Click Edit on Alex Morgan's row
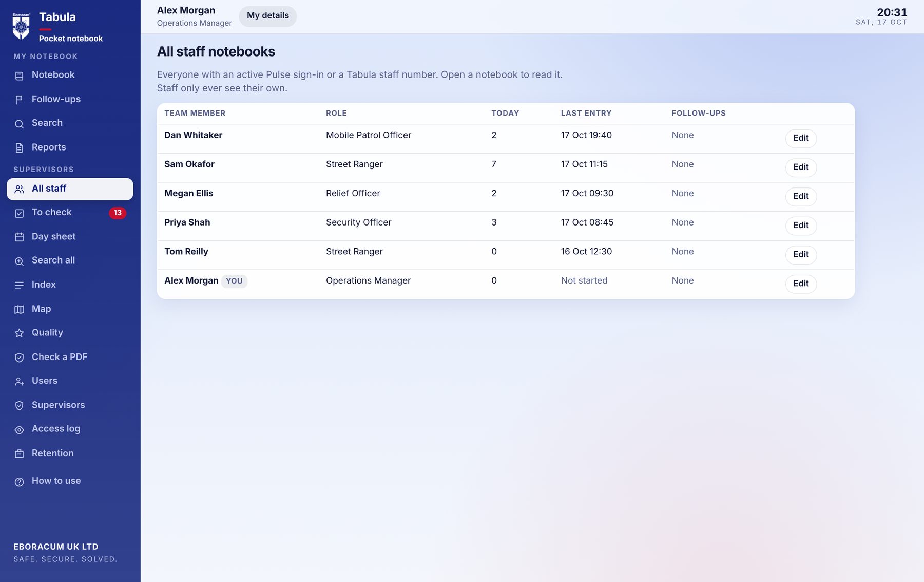The width and height of the screenshot is (924, 582). click(801, 284)
